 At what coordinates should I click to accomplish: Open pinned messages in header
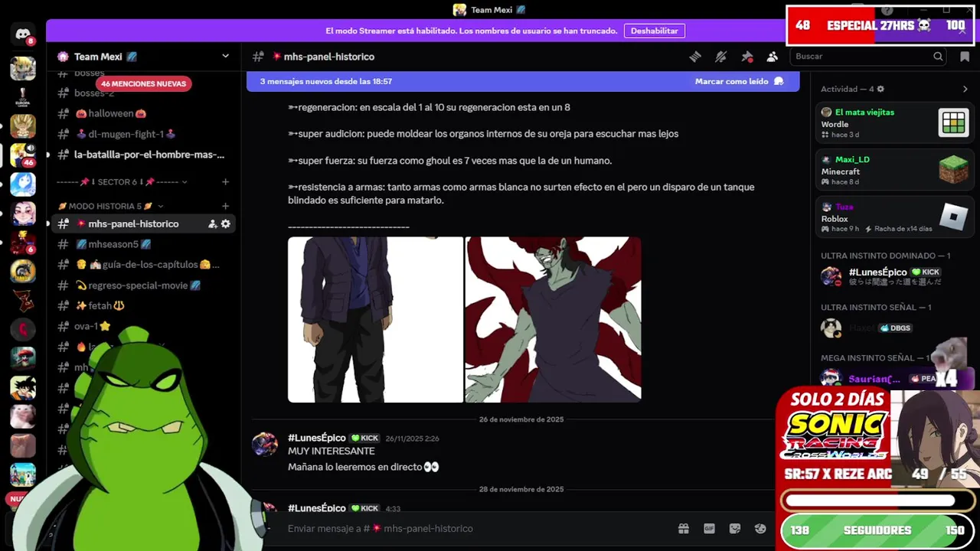tap(746, 57)
